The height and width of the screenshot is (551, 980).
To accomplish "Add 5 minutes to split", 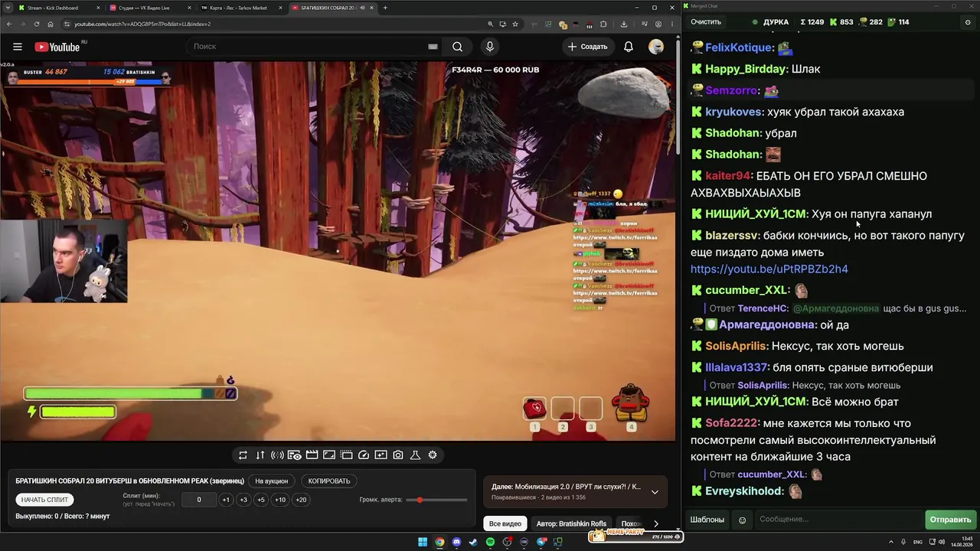I will 261,500.
